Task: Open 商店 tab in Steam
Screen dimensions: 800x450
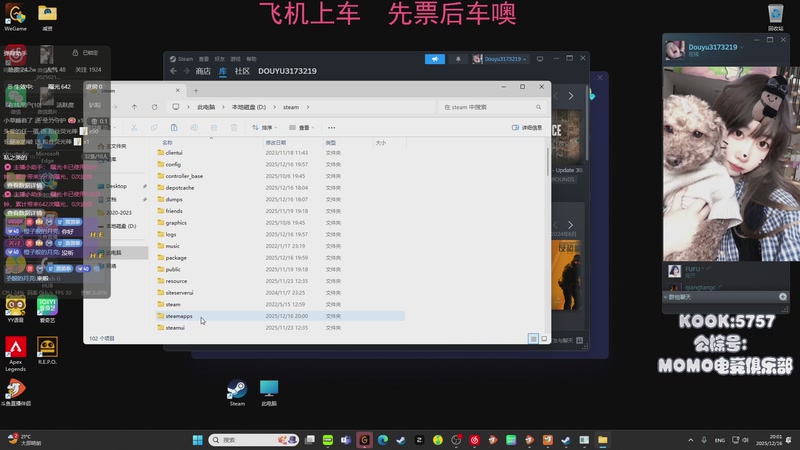Action: coord(203,71)
